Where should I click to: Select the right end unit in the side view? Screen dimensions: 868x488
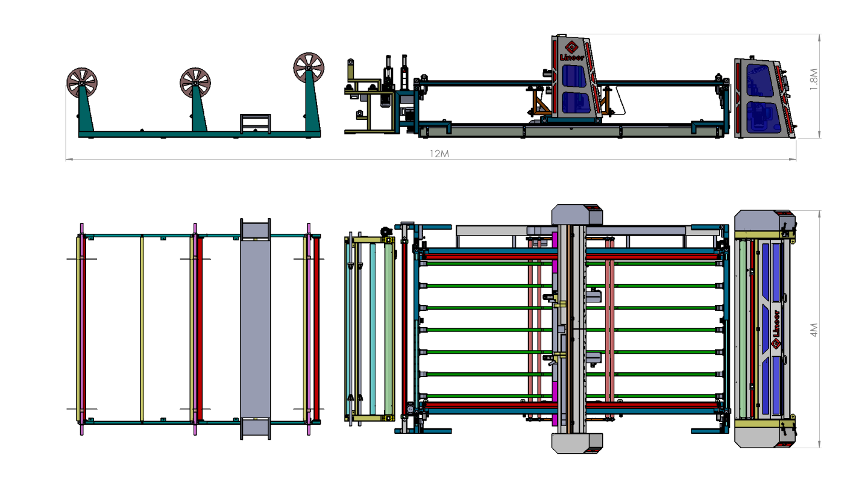[763, 98]
